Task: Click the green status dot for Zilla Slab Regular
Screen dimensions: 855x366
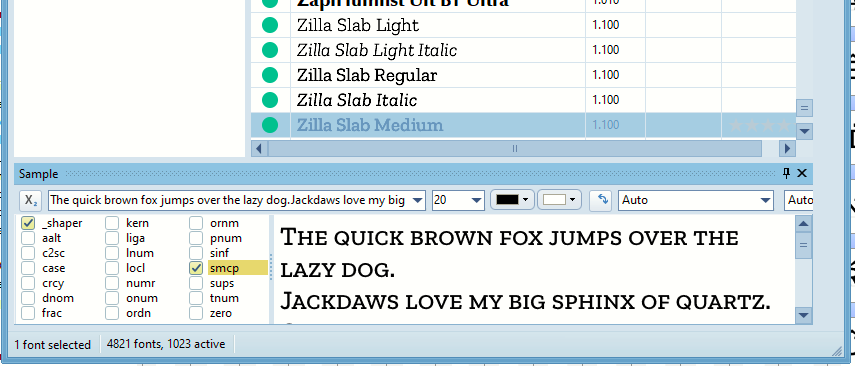Action: [270, 75]
